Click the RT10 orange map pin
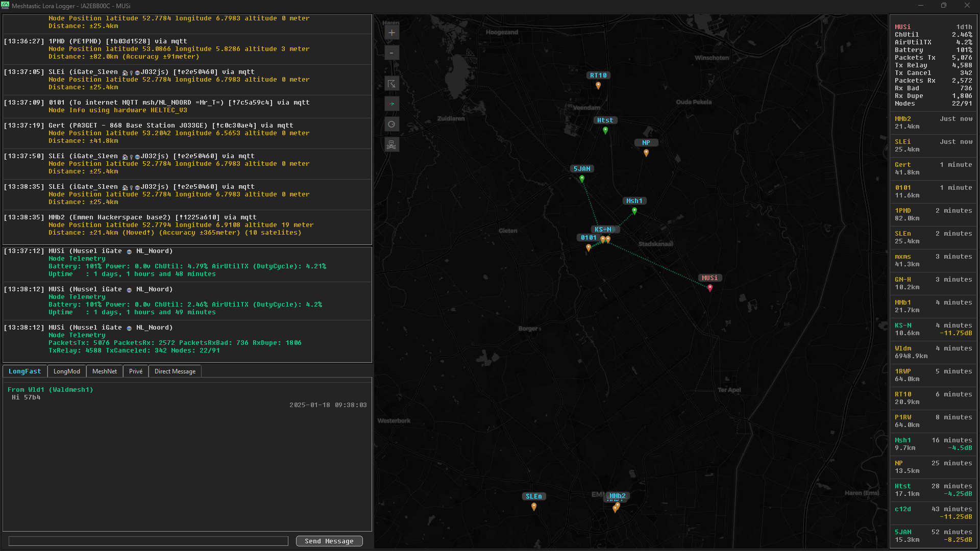This screenshot has width=980, height=551. pos(598,86)
